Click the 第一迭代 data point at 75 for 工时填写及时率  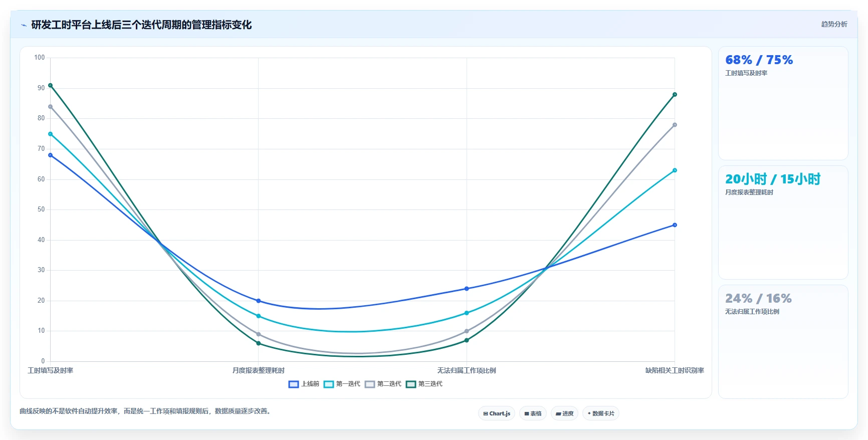coord(50,134)
